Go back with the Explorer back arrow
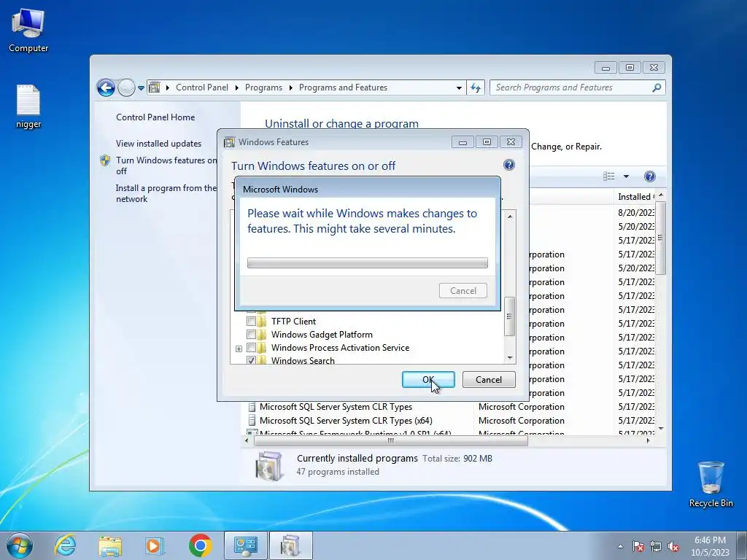Image resolution: width=747 pixels, height=560 pixels. point(106,87)
